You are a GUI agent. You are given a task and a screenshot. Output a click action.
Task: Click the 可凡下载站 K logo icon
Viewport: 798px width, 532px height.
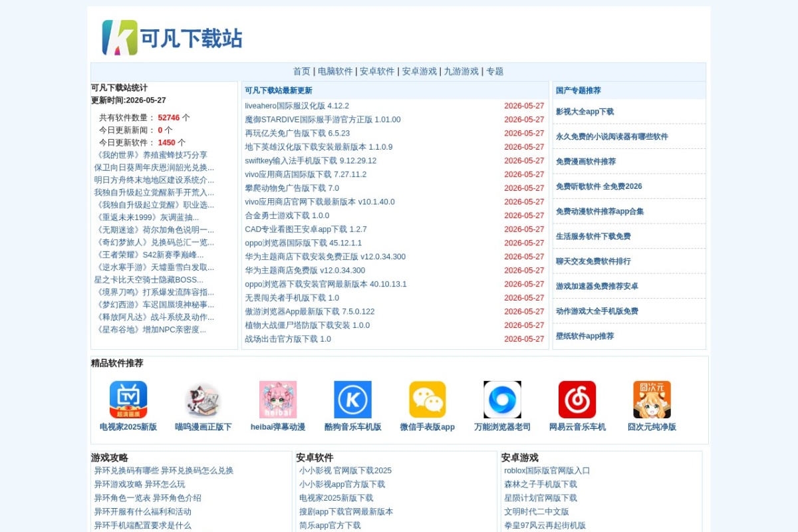(x=120, y=37)
